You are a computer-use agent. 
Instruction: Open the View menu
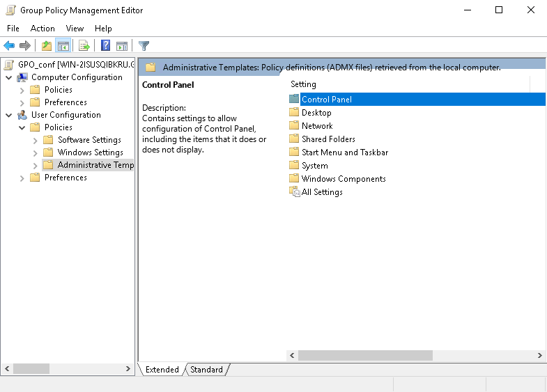coord(75,29)
